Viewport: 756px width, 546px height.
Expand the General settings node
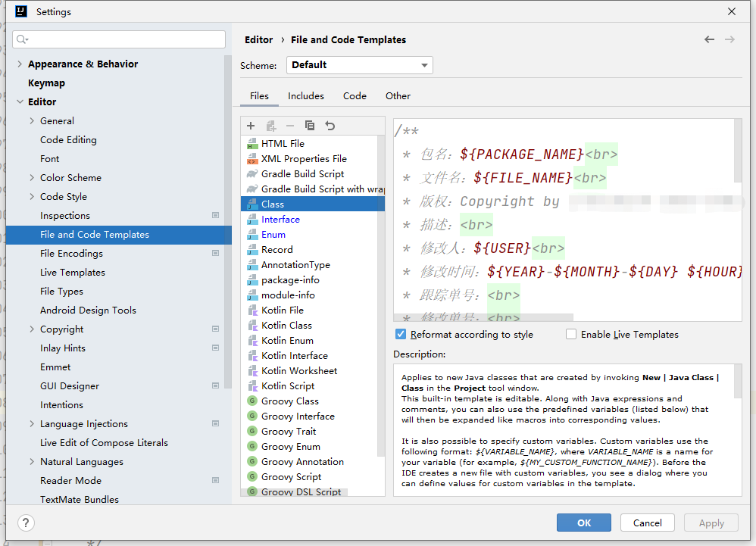[x=32, y=120]
